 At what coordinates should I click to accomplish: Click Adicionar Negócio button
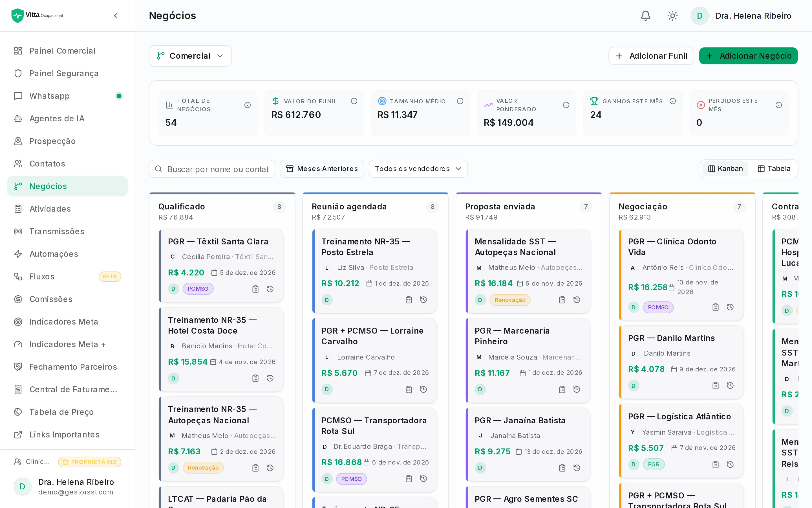(x=748, y=56)
